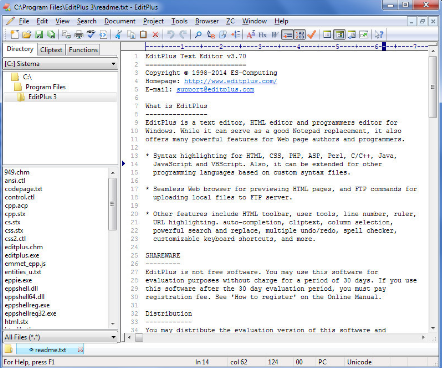Click the Undo arrow icon

click(x=171, y=34)
